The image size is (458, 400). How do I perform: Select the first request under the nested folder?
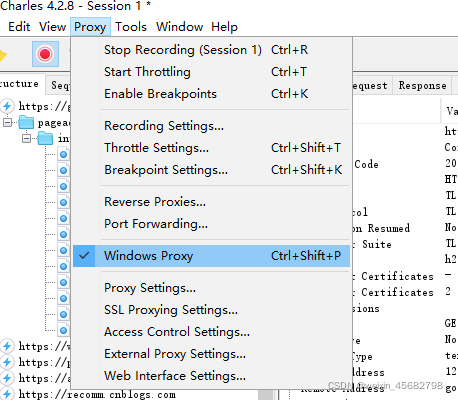pos(63,154)
